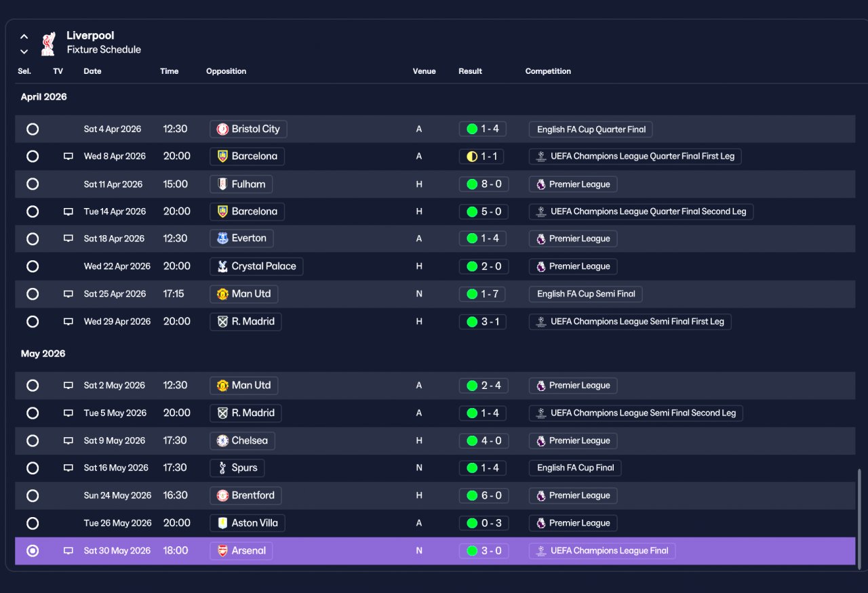868x593 pixels.
Task: Sort by the Competition column header
Action: pos(548,71)
